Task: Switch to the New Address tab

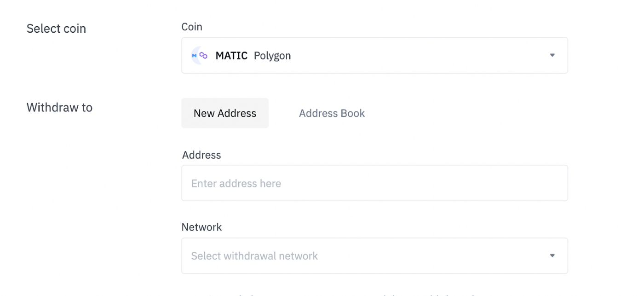Action: point(225,113)
